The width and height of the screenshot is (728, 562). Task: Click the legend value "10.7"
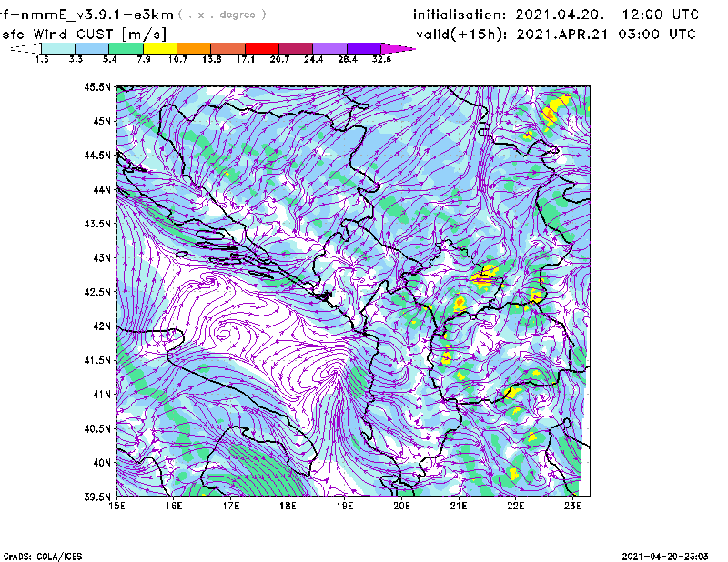(x=177, y=59)
